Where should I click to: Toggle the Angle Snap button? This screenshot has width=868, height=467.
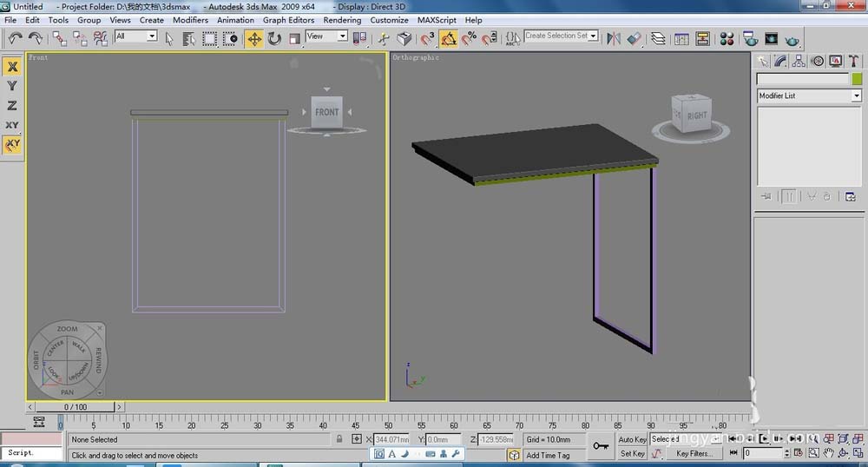pos(449,38)
